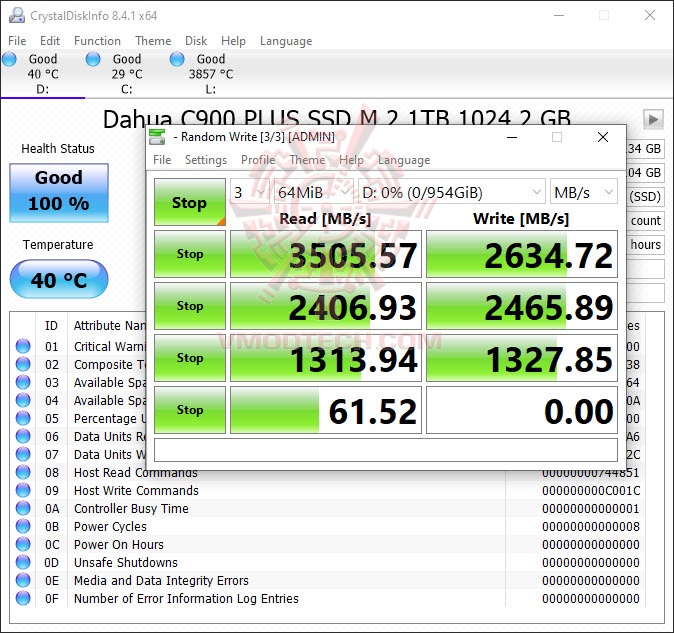The height and width of the screenshot is (633, 674).
Task: Click the 2465.89 write result value
Action: pyautogui.click(x=548, y=308)
